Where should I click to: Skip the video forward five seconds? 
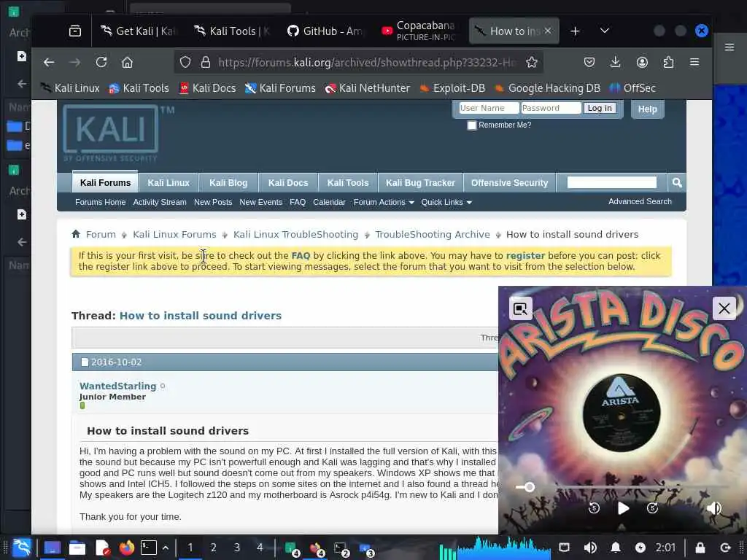[652, 508]
